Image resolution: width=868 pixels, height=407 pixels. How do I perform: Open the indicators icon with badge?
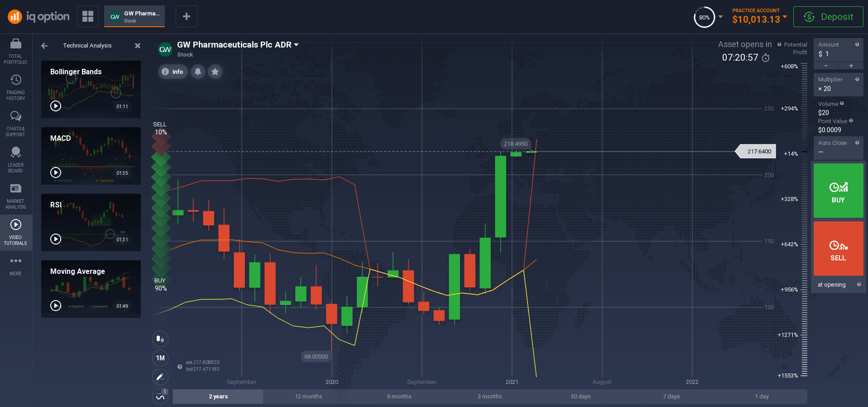click(x=160, y=396)
